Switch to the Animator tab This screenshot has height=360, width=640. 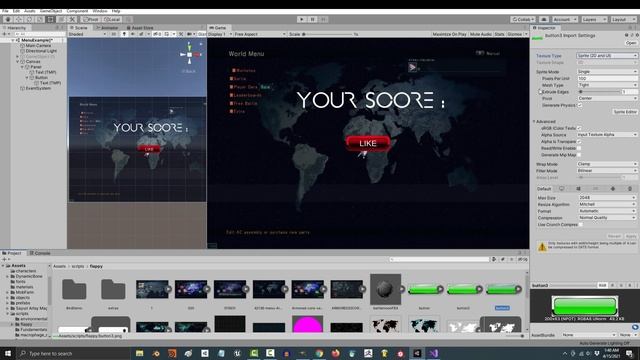pos(107,28)
